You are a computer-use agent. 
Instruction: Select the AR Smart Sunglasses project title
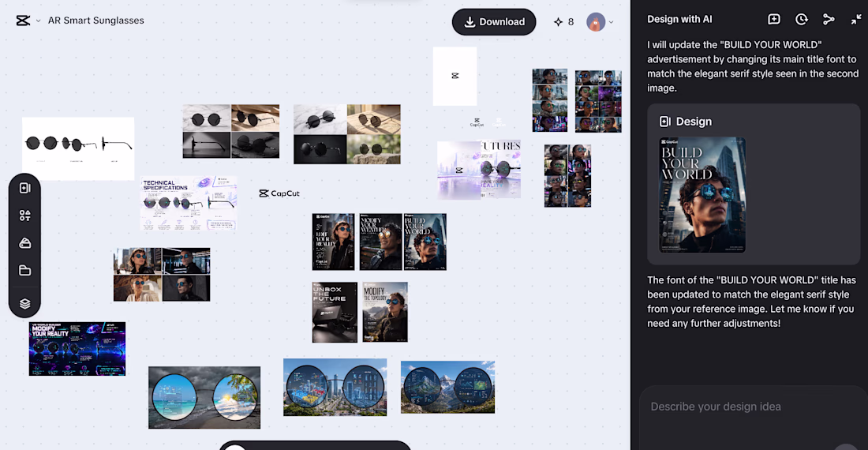coord(95,21)
